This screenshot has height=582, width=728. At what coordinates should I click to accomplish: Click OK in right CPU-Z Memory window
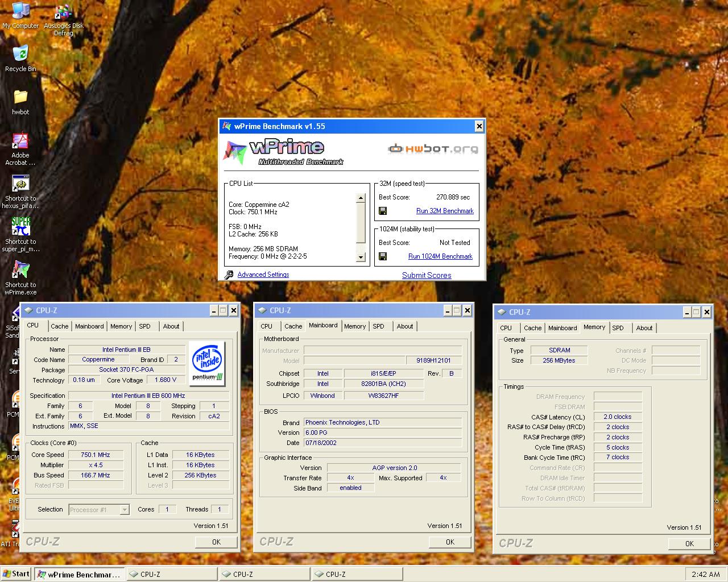coord(689,543)
